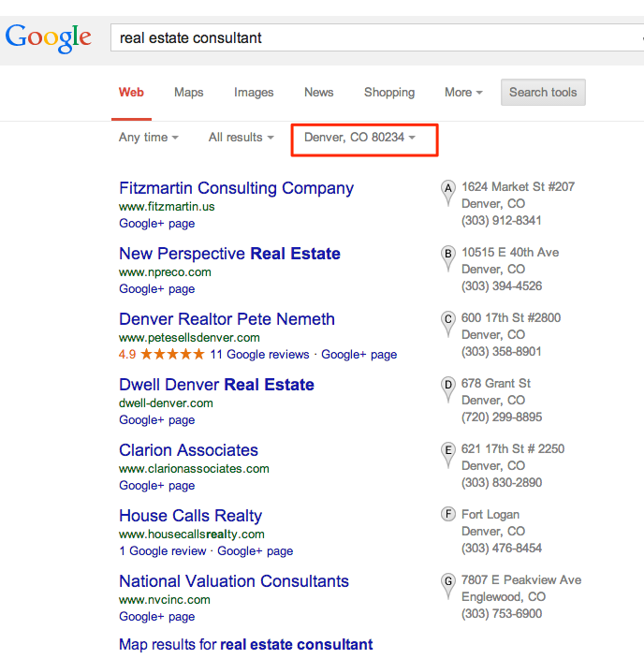This screenshot has height=659, width=644.
Task: Open the Denver, CO 80234 location dropdown
Action: 359,138
